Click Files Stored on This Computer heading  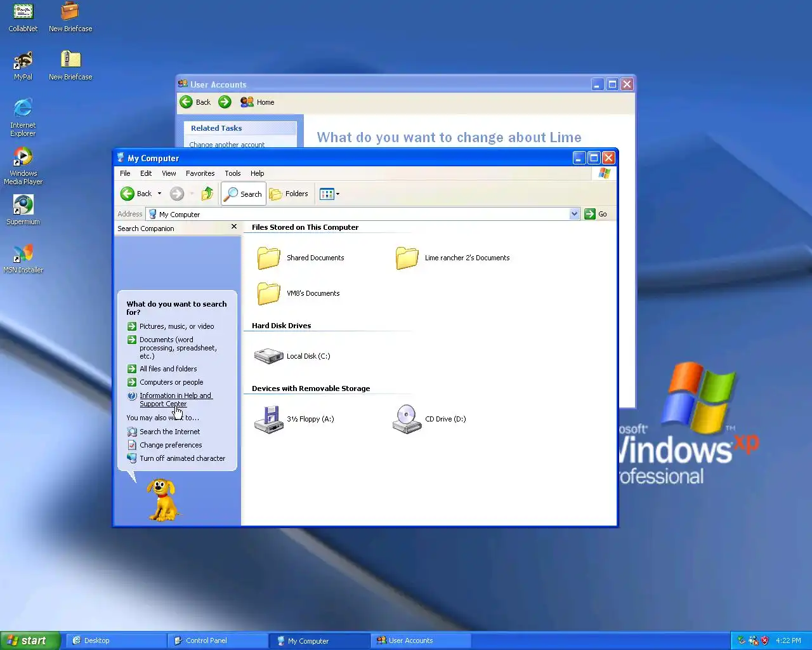(305, 227)
